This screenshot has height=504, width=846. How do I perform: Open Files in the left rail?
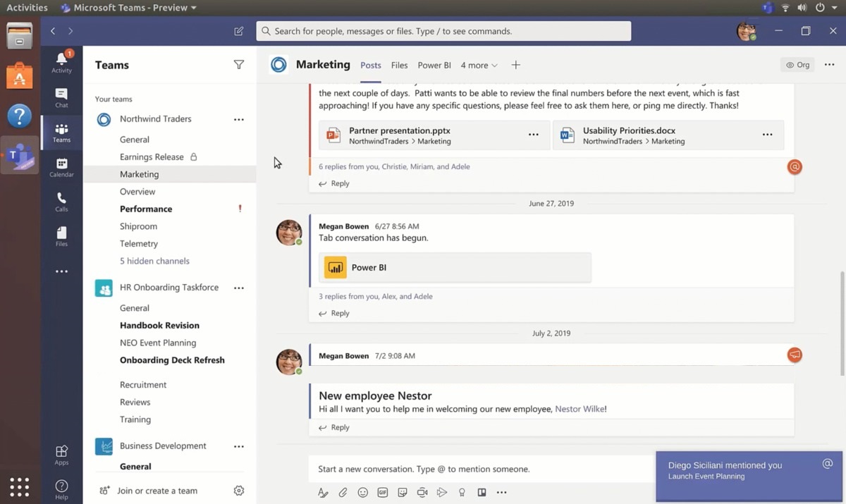(61, 236)
